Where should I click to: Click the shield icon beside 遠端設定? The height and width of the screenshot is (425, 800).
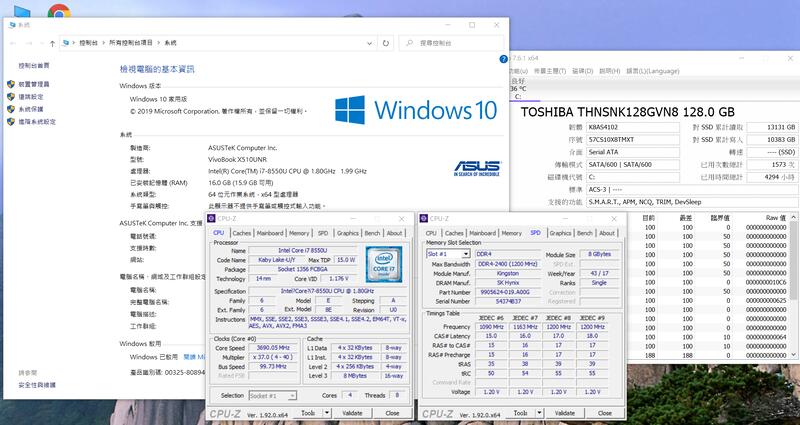[x=11, y=96]
